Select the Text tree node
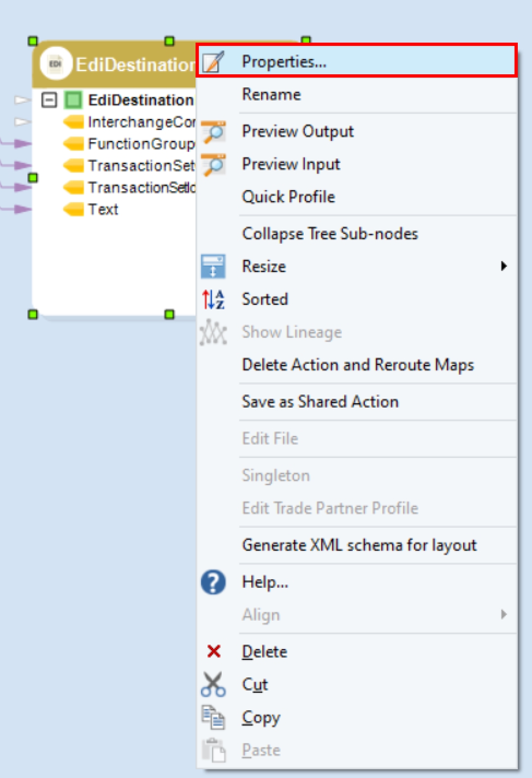This screenshot has width=532, height=778. tap(103, 209)
